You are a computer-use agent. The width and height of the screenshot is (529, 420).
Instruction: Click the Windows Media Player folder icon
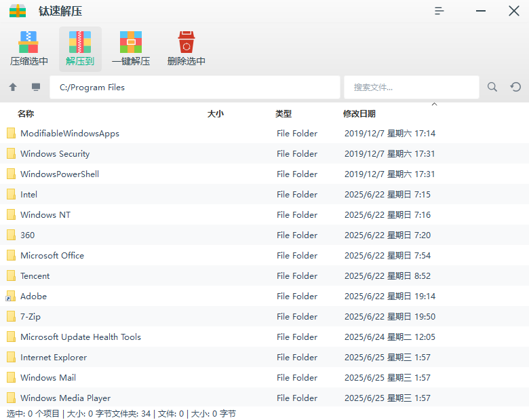pyautogui.click(x=11, y=398)
